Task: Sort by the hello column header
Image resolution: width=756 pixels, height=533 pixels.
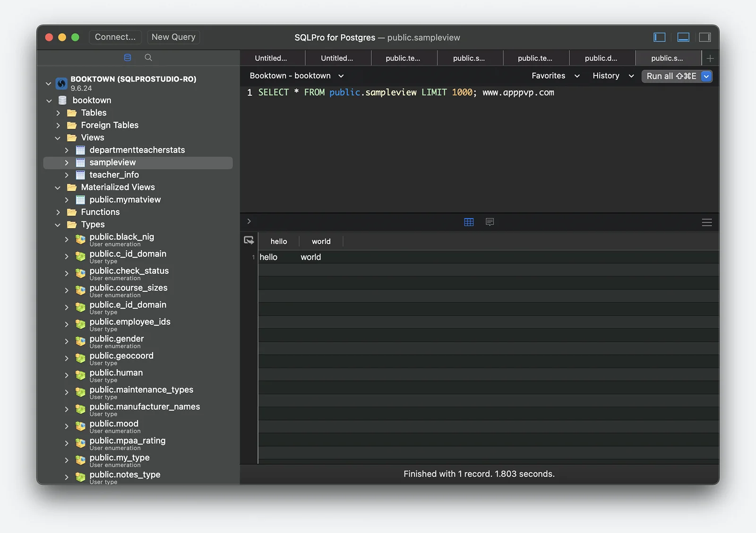Action: coord(279,241)
